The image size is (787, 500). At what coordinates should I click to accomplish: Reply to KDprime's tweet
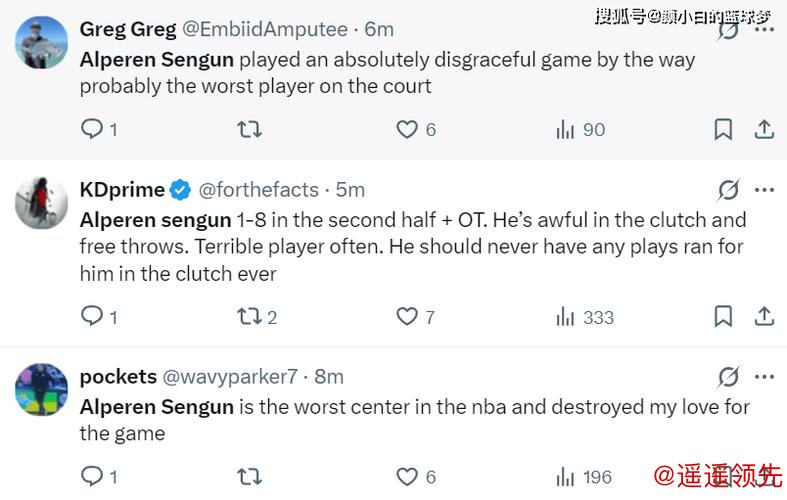click(x=92, y=317)
